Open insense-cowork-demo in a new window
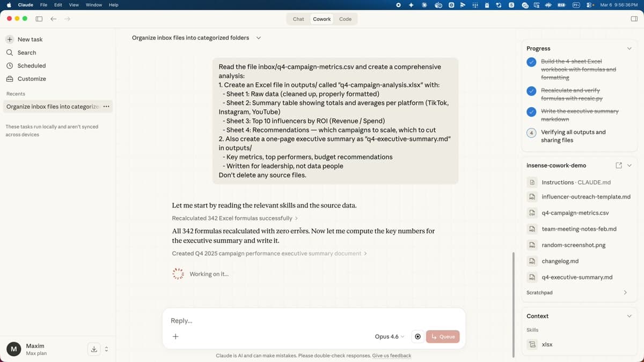 pos(618,165)
